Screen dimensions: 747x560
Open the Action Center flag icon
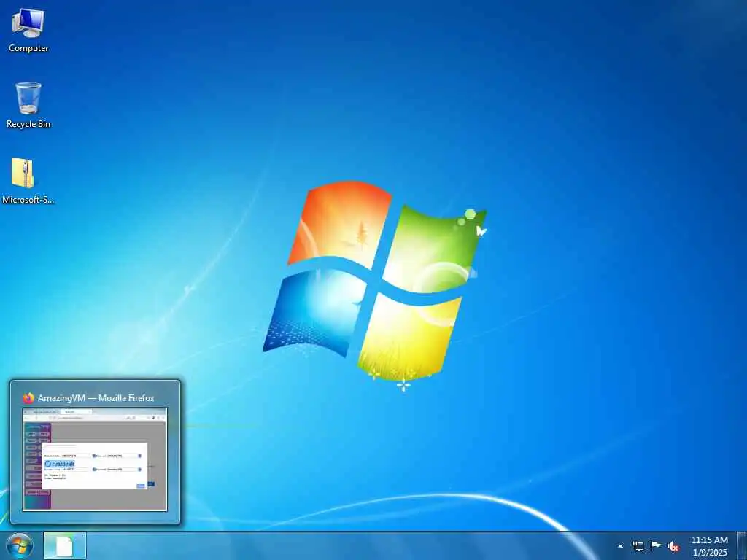(x=656, y=545)
